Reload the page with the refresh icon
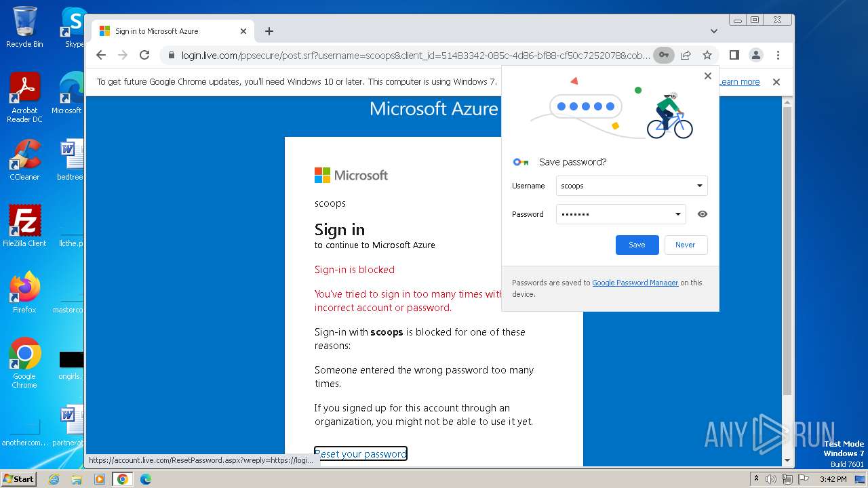The width and height of the screenshot is (868, 488). tap(144, 55)
